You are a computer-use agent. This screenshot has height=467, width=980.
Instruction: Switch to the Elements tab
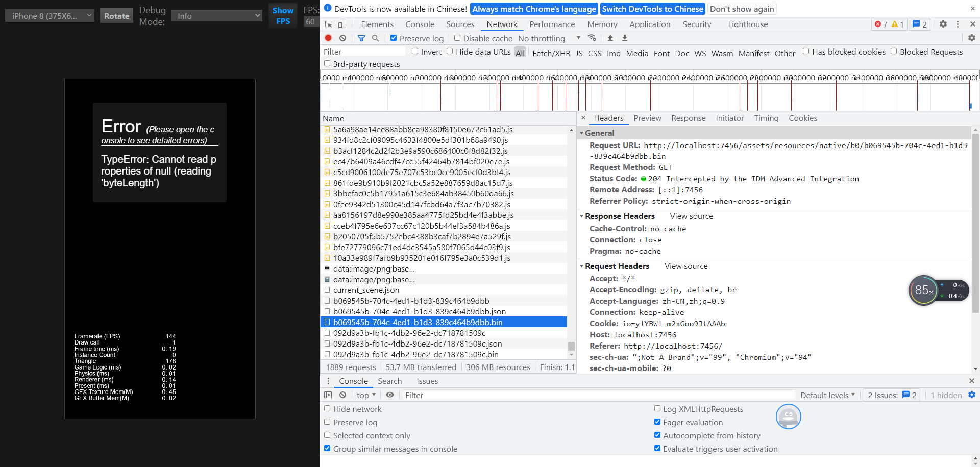tap(377, 24)
